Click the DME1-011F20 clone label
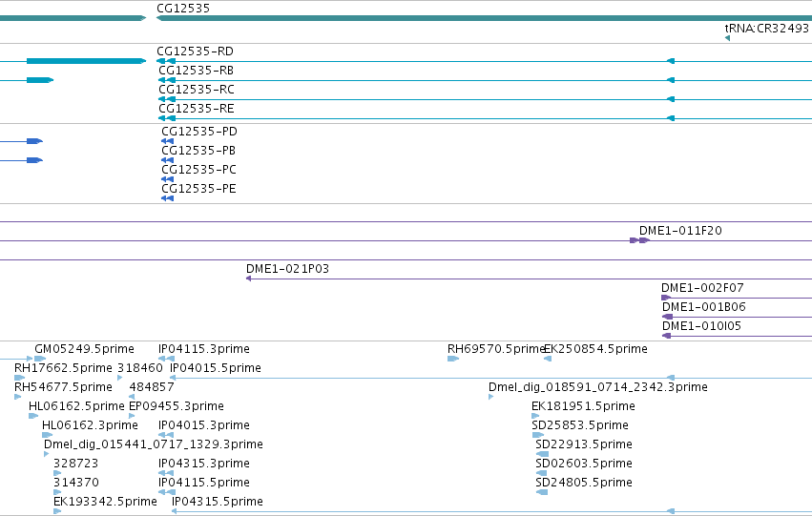The height and width of the screenshot is (516, 812). coord(680,231)
